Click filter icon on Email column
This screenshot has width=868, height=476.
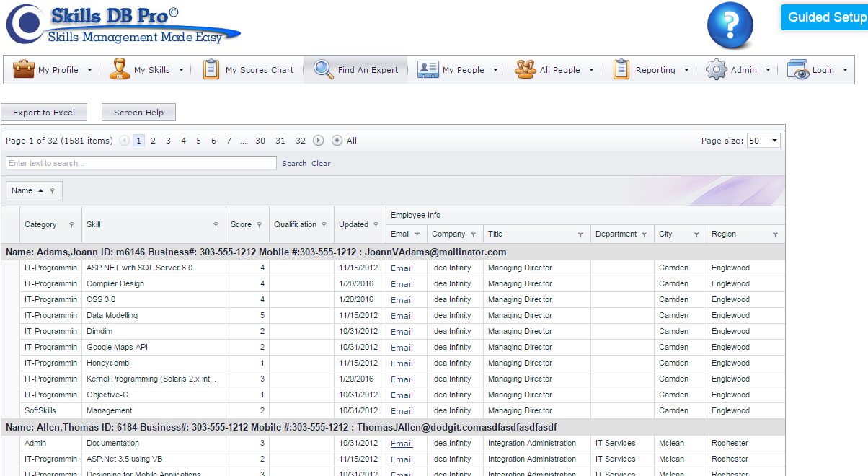417,234
